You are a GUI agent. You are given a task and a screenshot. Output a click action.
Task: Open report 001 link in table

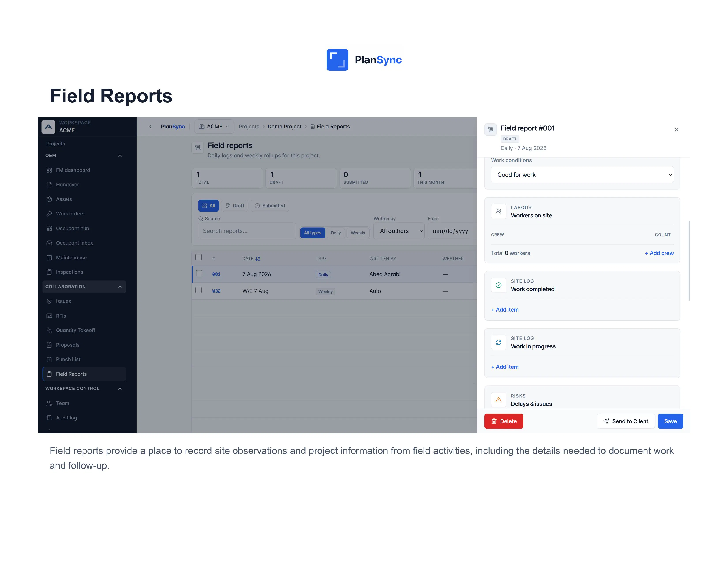point(216,274)
